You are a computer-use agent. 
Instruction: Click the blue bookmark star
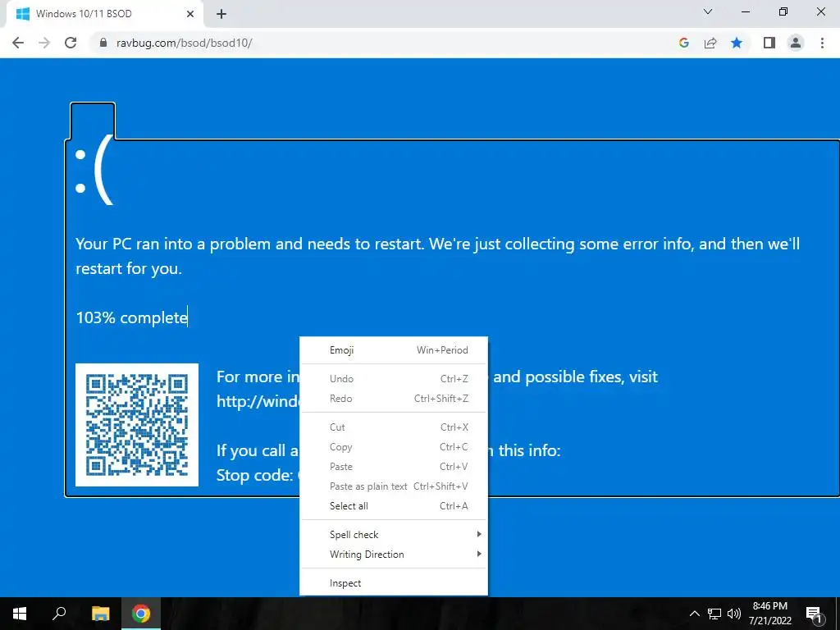[737, 43]
